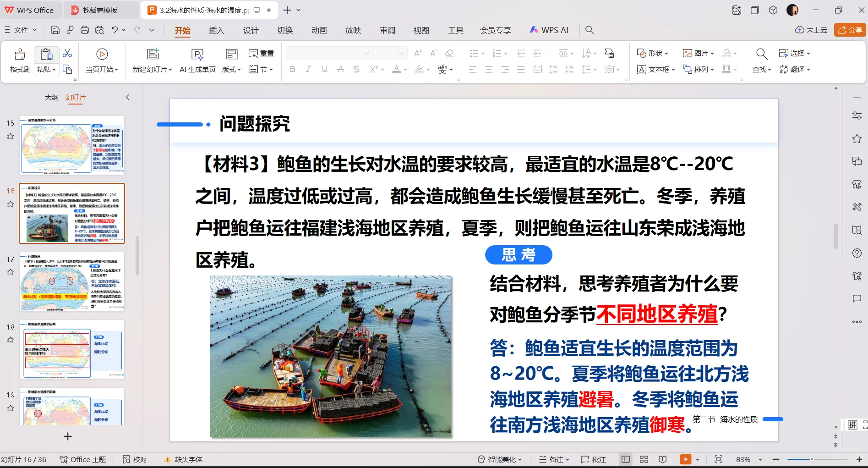Image resolution: width=868 pixels, height=468 pixels.
Task: Toggle justify text alignment
Action: point(521,69)
